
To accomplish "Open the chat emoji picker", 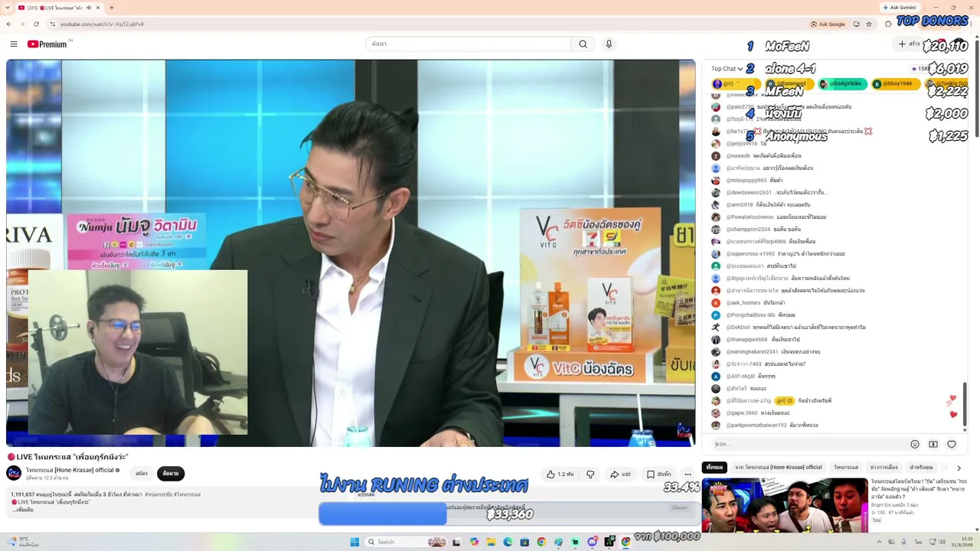I will (914, 444).
